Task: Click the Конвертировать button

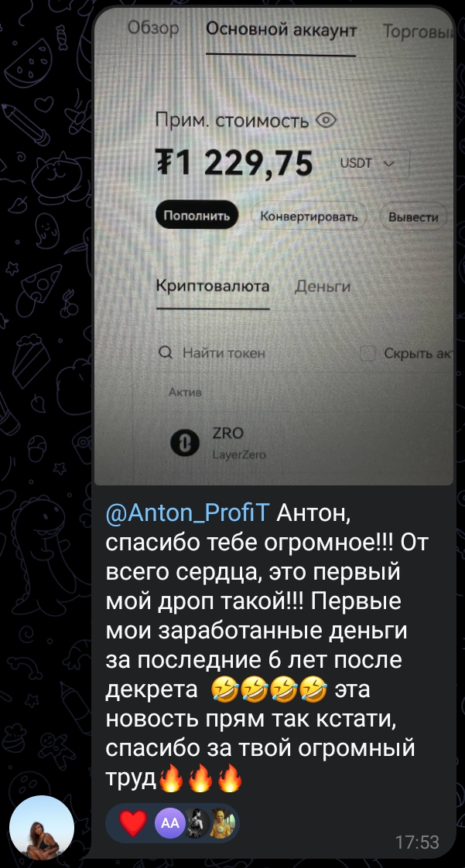Action: click(309, 216)
